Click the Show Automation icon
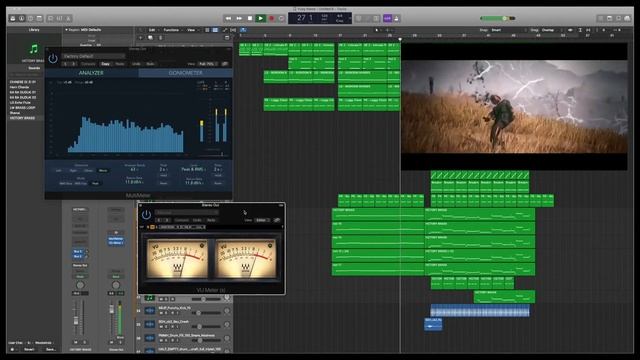Viewport: 640px width, 360px height. (224, 30)
